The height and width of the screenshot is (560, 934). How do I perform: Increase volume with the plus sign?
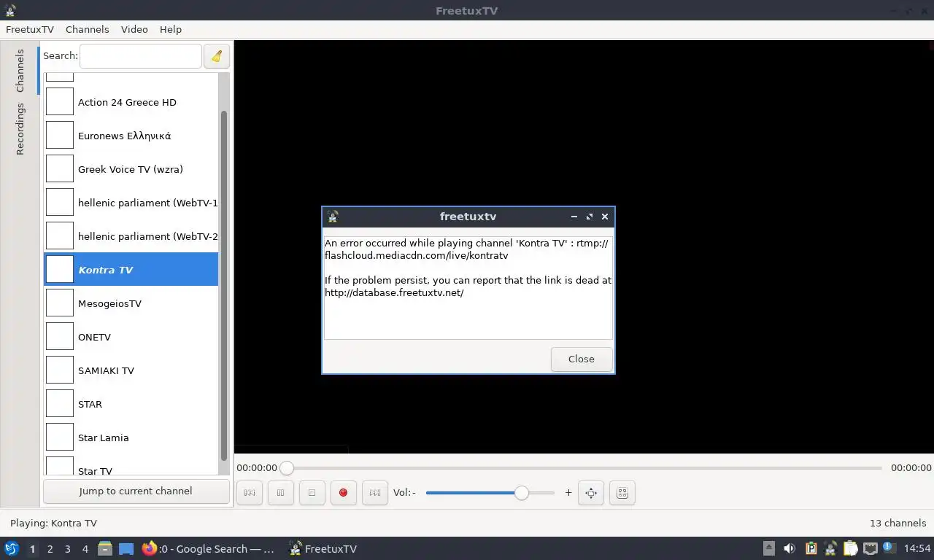point(568,493)
